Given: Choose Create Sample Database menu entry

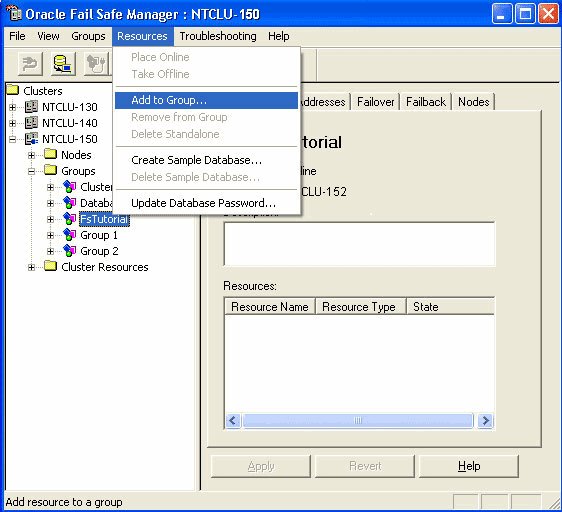Looking at the screenshot, I should point(206,160).
